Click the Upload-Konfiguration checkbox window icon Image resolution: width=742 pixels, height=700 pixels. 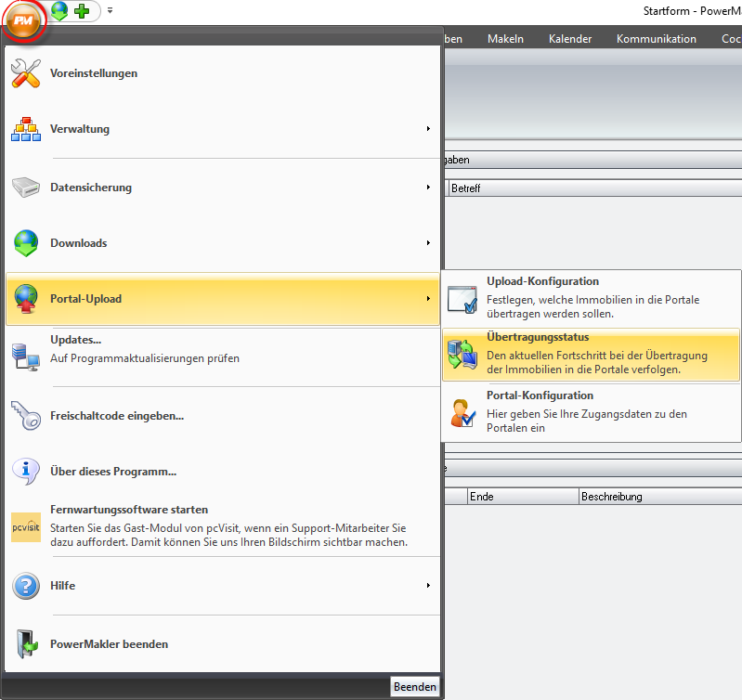(462, 299)
